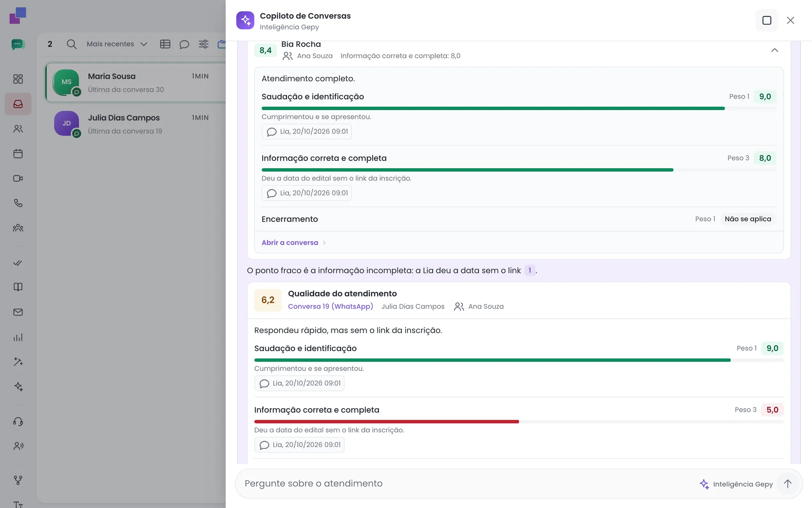812x508 pixels.
Task: Search conversations with magnifier icon
Action: (x=71, y=44)
